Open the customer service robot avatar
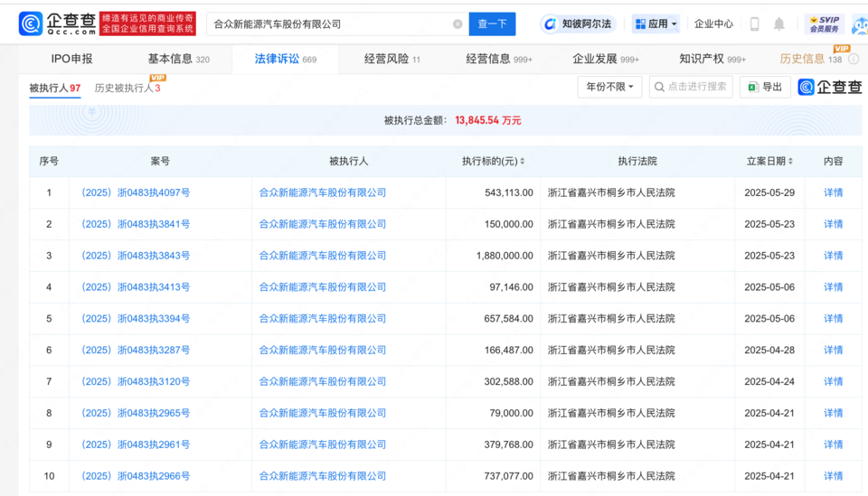868x496 pixels. click(x=860, y=25)
